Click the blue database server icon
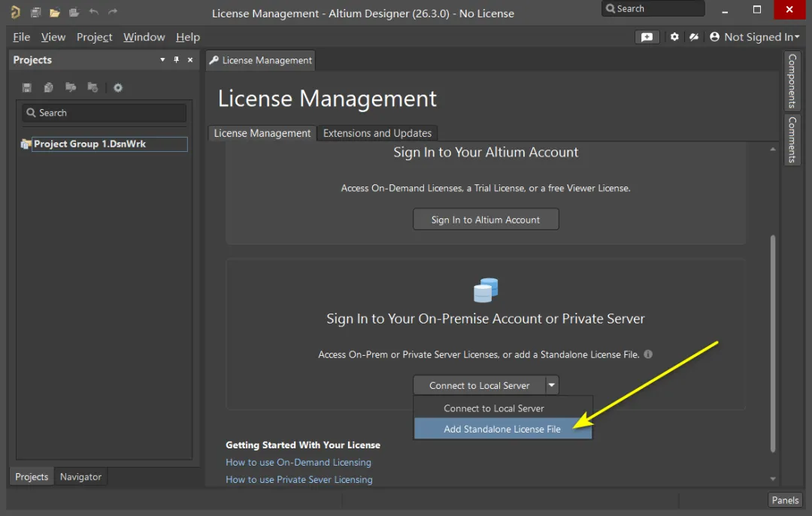This screenshot has width=812, height=516. coord(486,290)
